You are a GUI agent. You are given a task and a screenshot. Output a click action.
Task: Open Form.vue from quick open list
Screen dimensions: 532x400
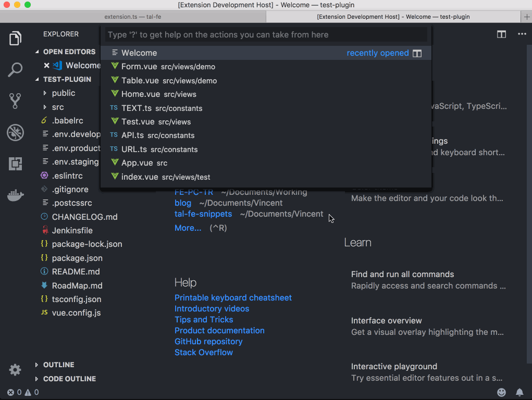coord(266,67)
